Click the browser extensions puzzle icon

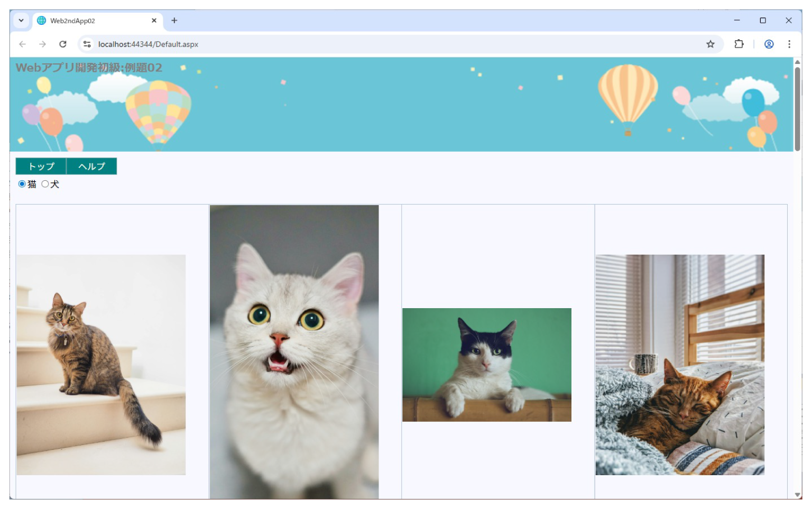(x=739, y=44)
